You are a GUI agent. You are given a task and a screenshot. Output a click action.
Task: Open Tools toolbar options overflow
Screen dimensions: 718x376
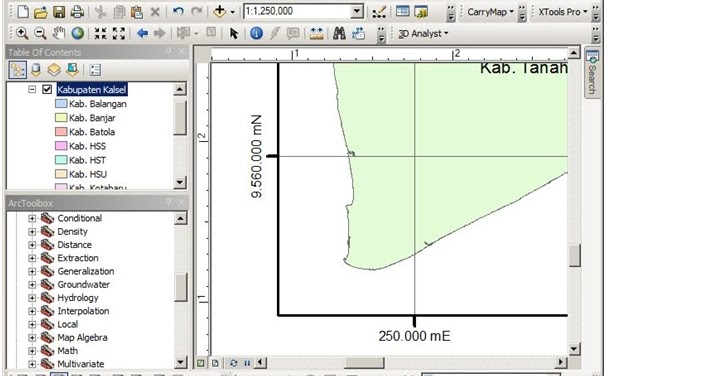click(x=381, y=35)
